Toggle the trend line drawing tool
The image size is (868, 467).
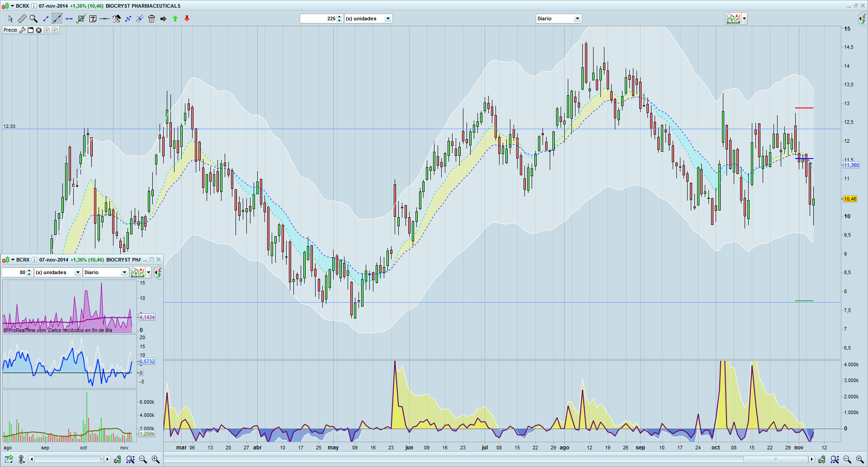coord(57,19)
